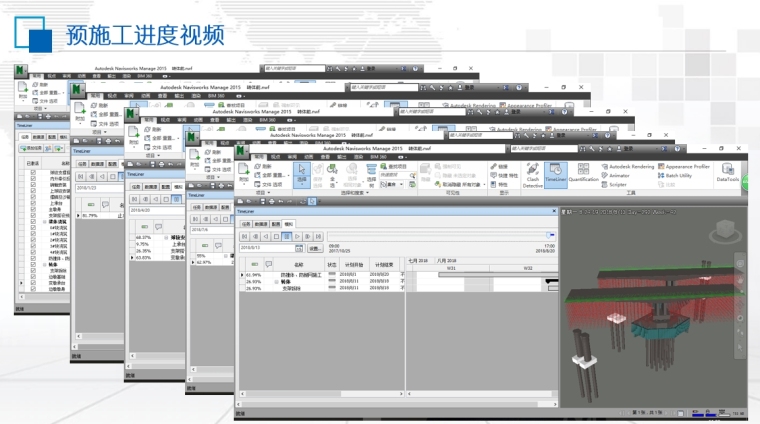Screen dimensions: 760x424
Task: Open the BIM 360 ribbon tab
Action: pos(378,156)
